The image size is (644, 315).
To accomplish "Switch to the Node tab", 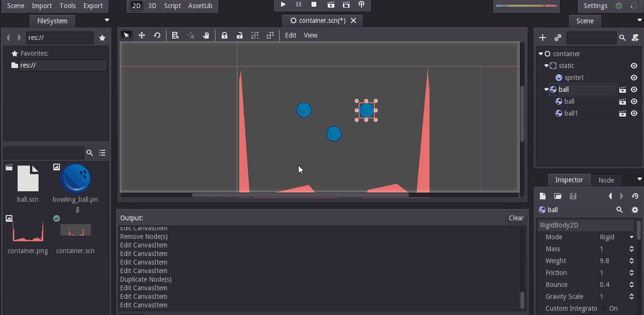I will (606, 180).
